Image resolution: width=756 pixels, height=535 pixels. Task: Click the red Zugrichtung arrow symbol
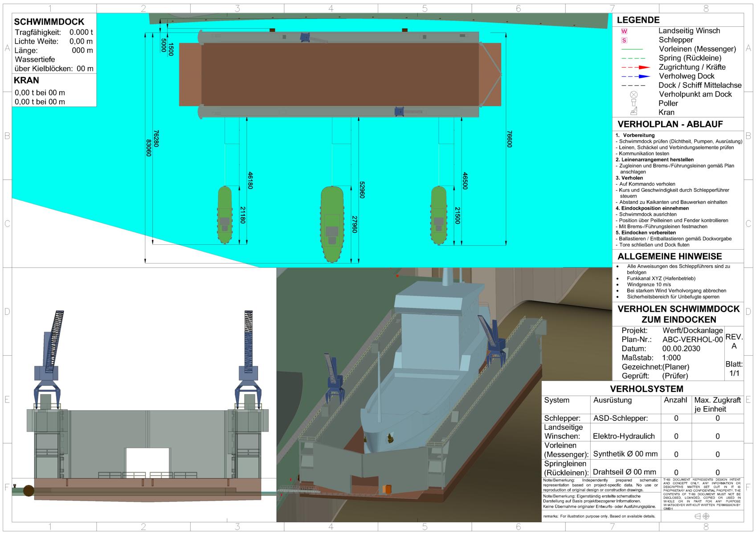tap(635, 67)
